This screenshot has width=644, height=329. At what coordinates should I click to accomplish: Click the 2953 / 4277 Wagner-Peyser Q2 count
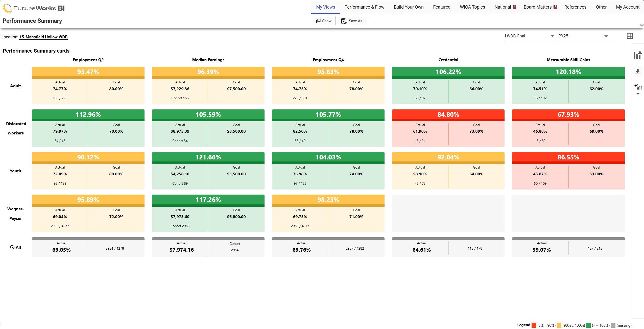pyautogui.click(x=60, y=226)
